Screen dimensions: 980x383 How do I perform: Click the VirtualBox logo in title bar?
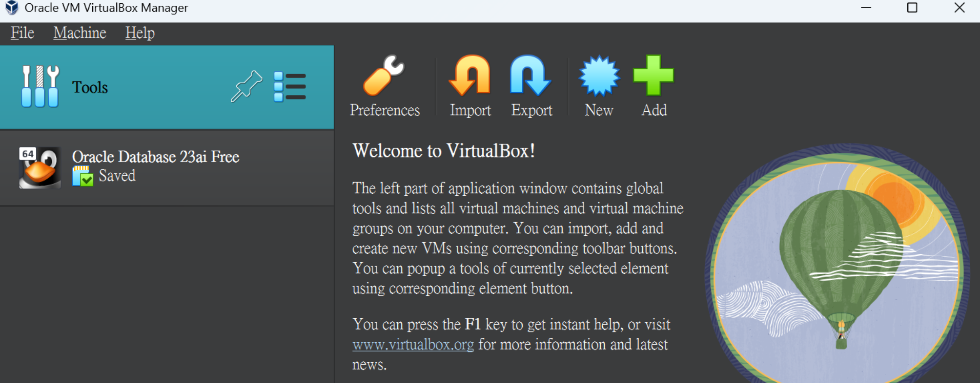tap(12, 8)
